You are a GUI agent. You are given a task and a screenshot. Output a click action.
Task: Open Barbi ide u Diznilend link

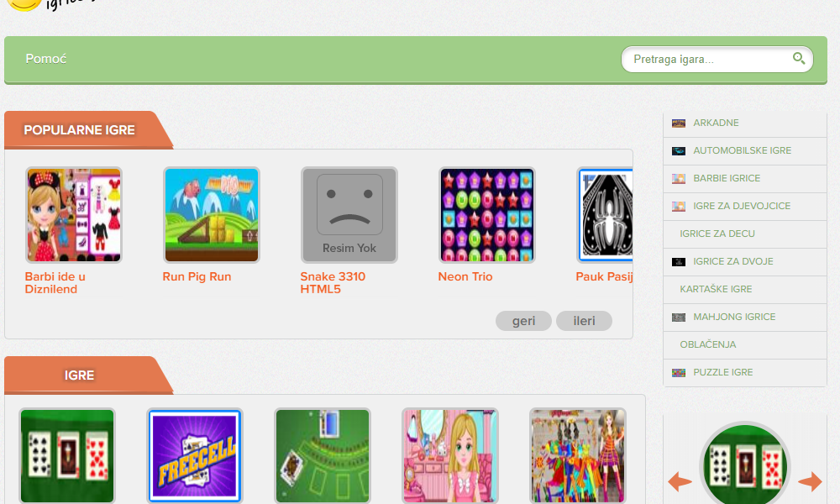[55, 283]
